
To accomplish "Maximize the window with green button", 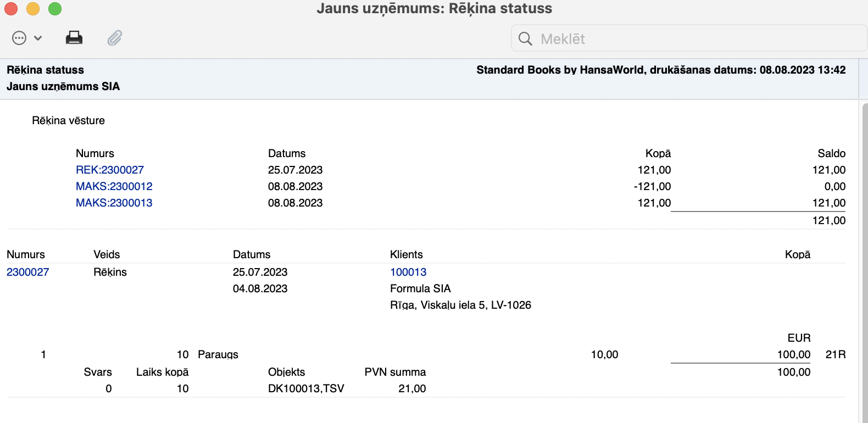I will (x=55, y=9).
